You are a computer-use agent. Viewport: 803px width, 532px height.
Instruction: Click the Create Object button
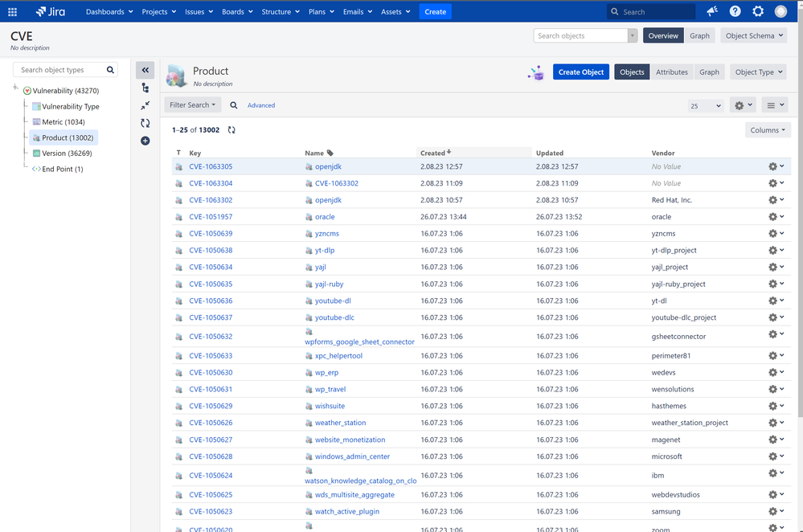point(580,72)
